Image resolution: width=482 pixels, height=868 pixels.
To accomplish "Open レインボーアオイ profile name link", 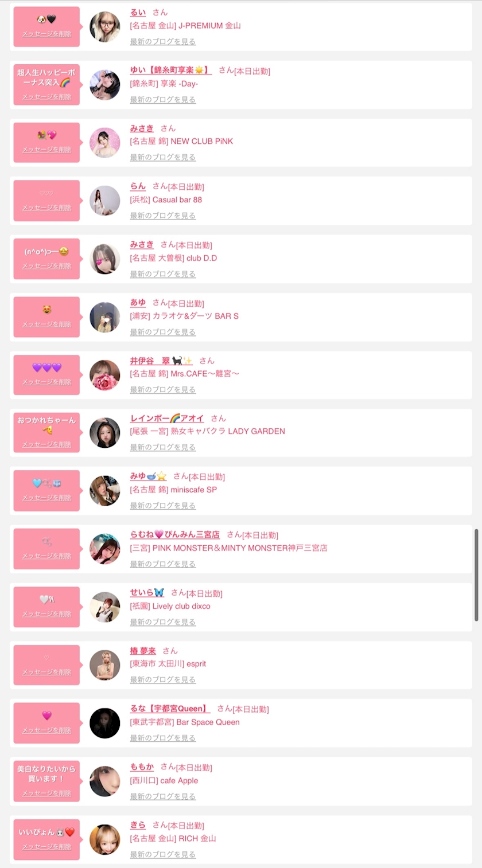I will click(167, 418).
